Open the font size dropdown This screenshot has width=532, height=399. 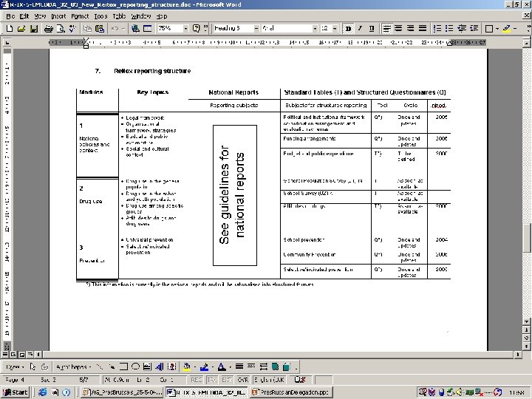click(x=335, y=29)
